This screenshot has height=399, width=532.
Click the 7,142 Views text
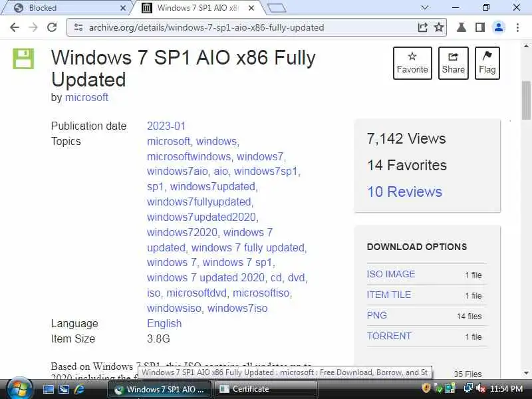(x=406, y=138)
